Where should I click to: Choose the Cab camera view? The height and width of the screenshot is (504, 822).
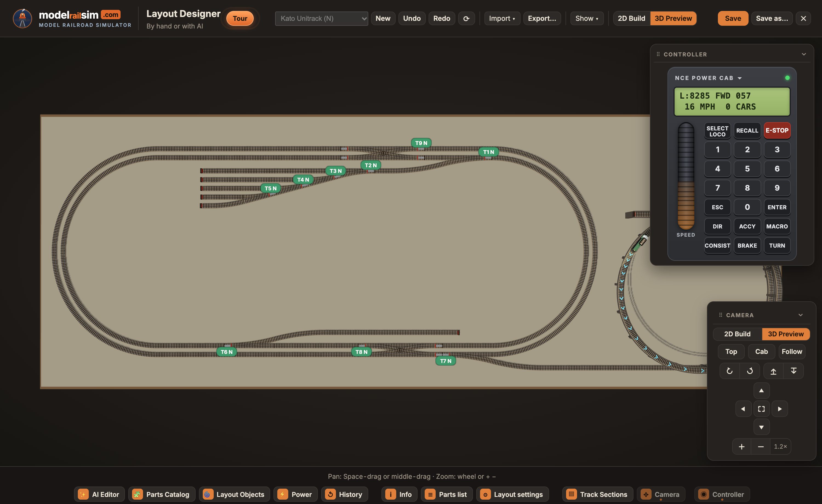tap(761, 351)
